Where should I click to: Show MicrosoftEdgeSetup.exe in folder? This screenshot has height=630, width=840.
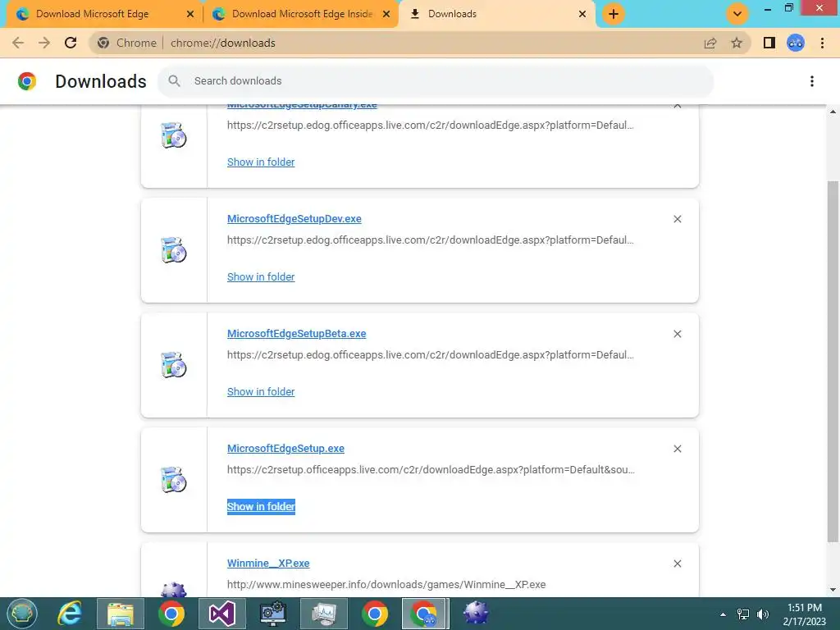[261, 506]
